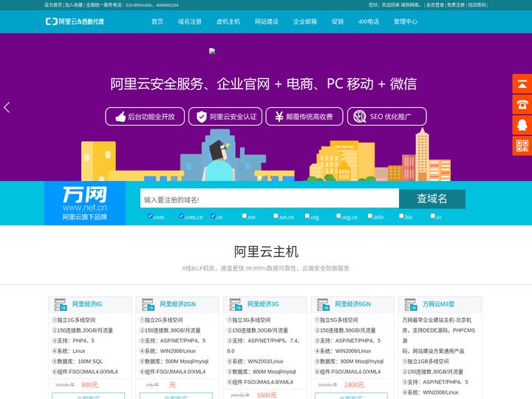Open the 万网云M3型 product title link
Image resolution: width=532 pixels, height=399 pixels.
pyautogui.click(x=438, y=304)
